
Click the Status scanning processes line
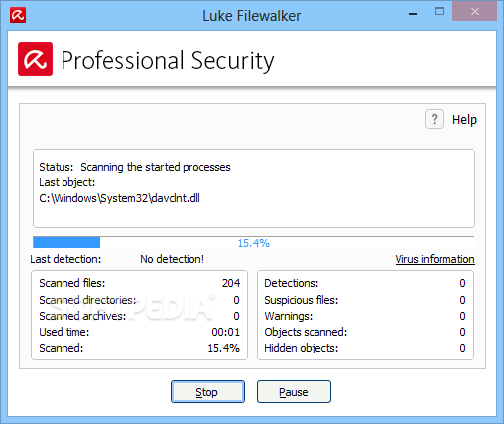(x=135, y=167)
